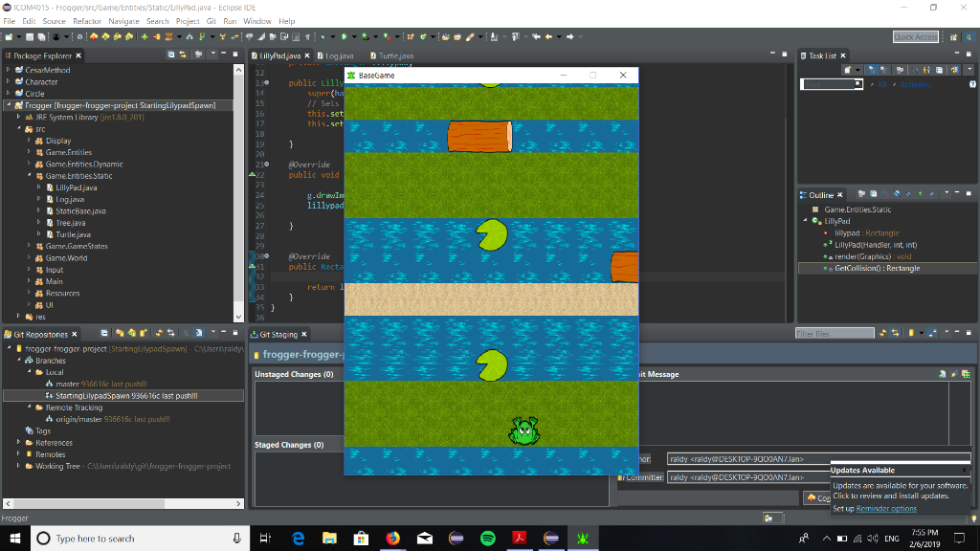Toggle Link with Editor in Package Explorer
The width and height of the screenshot is (980, 551).
(x=183, y=55)
